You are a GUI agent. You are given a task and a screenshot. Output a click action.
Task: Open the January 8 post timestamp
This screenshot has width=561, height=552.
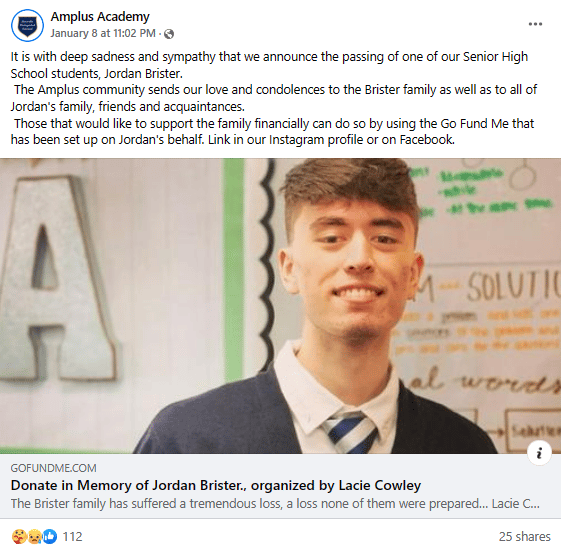tap(103, 33)
